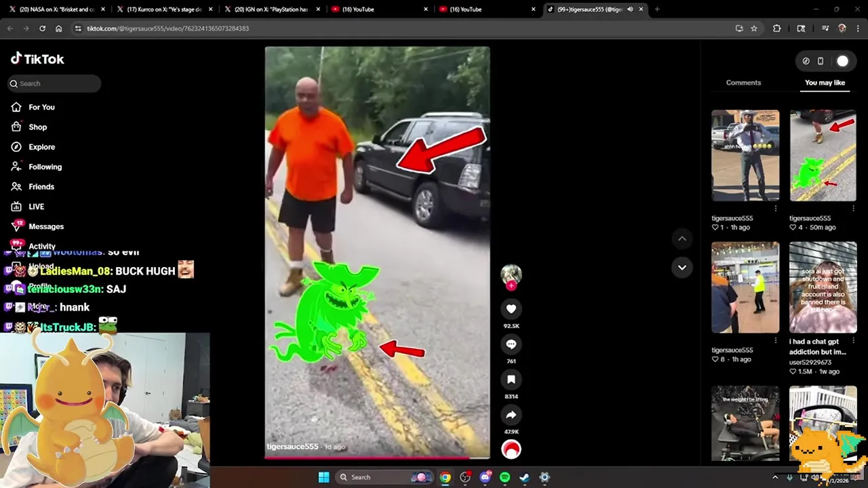
Task: Open user52929673 profile under the chat gpt video
Action: tap(810, 362)
